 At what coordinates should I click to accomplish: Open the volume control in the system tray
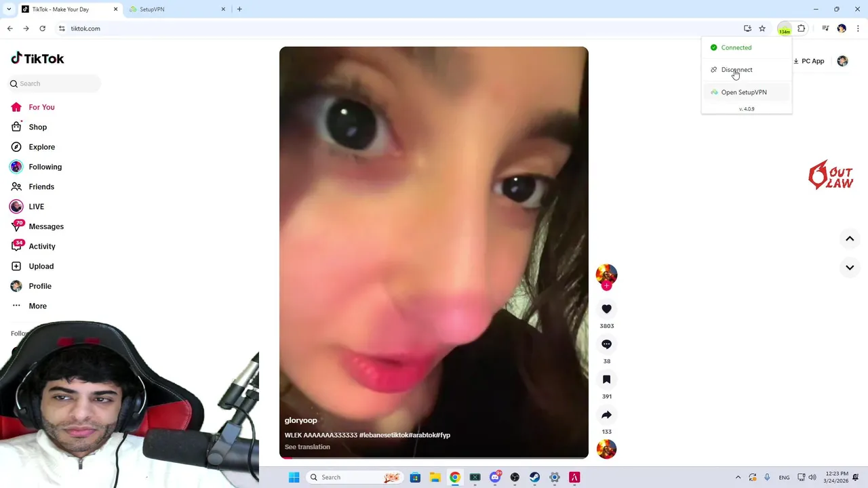click(812, 477)
